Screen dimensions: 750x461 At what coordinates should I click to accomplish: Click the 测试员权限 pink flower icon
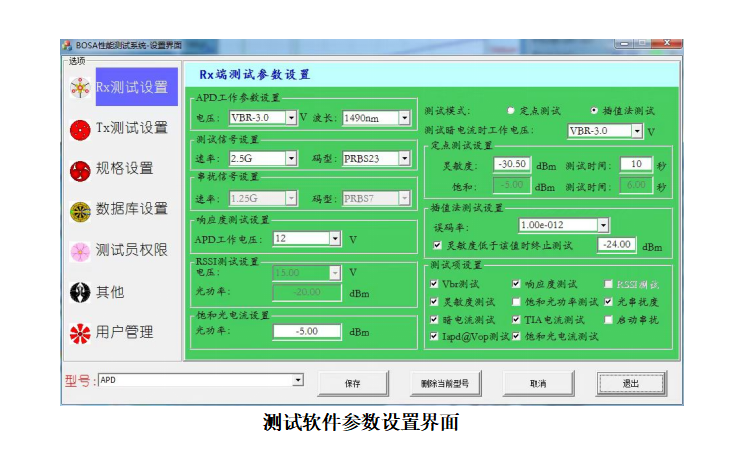point(80,252)
